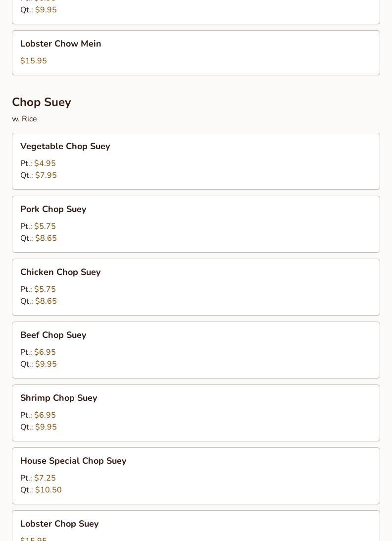Select the House Special Chop Suey title
Image resolution: width=392 pixels, height=541 pixels.
(73, 461)
